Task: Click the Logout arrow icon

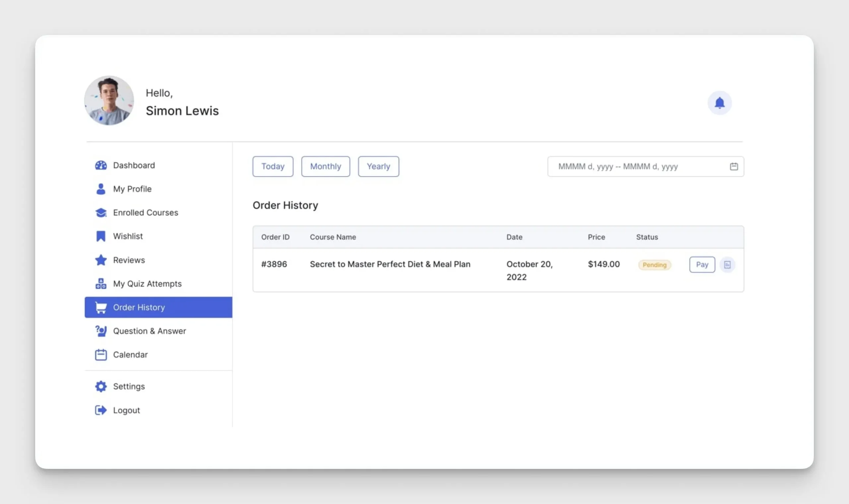Action: pyautogui.click(x=101, y=410)
